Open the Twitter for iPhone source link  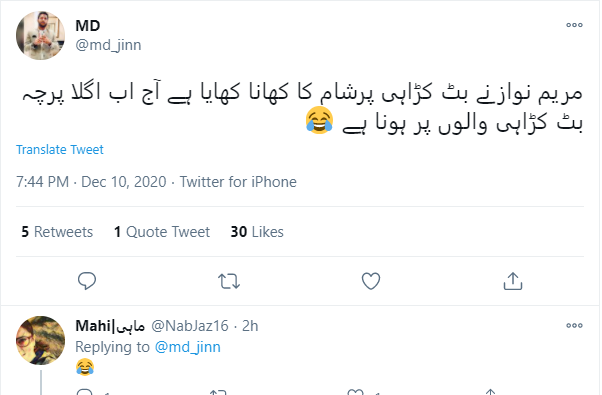(238, 182)
